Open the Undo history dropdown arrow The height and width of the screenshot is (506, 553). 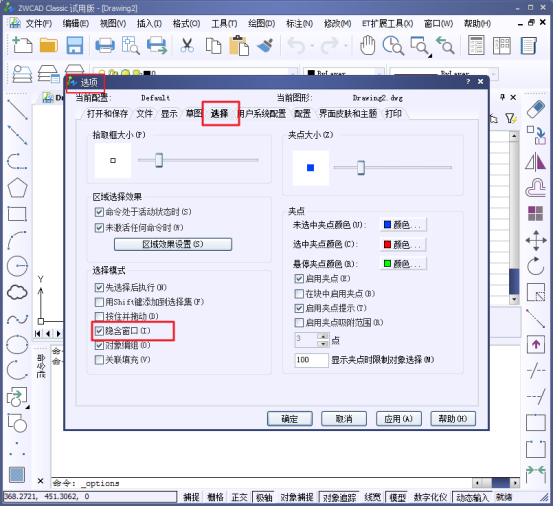[312, 45]
